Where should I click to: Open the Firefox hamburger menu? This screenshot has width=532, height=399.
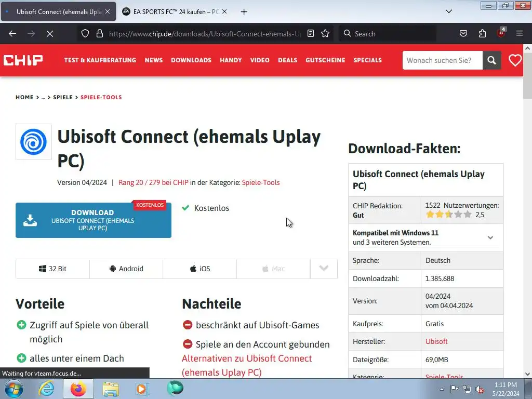(x=520, y=34)
